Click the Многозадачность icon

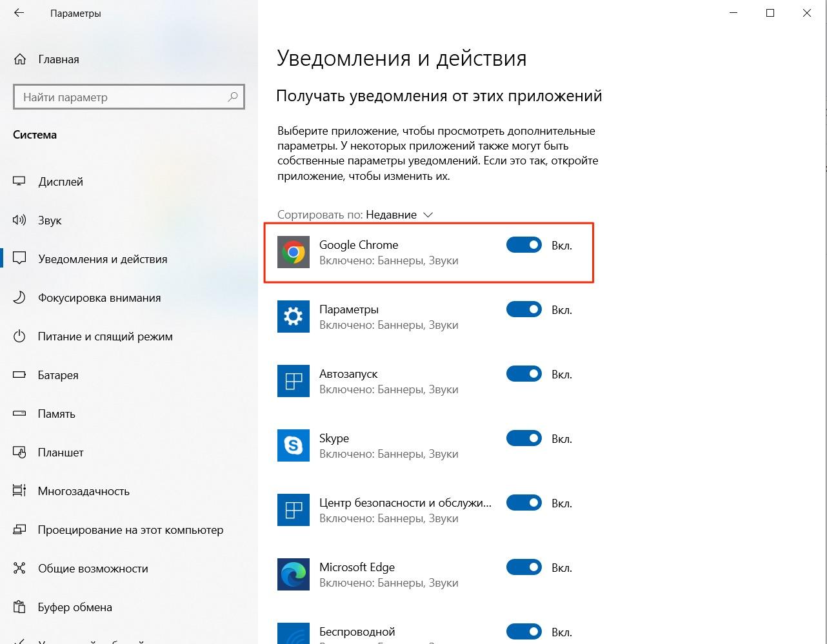point(19,491)
